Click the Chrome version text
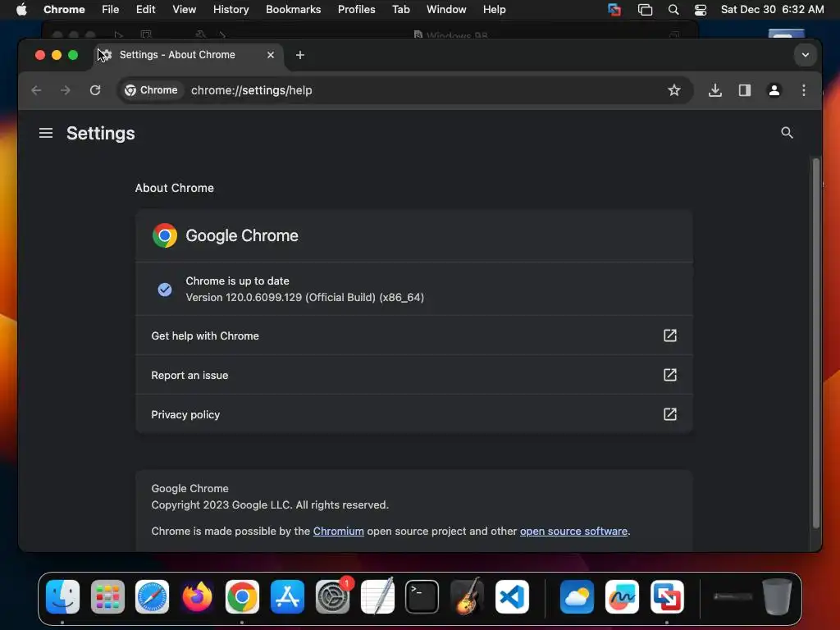The width and height of the screenshot is (840, 630). [x=305, y=297]
